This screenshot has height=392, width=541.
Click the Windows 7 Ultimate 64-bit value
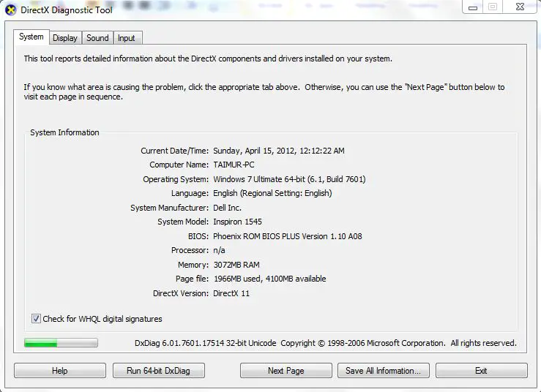point(289,179)
